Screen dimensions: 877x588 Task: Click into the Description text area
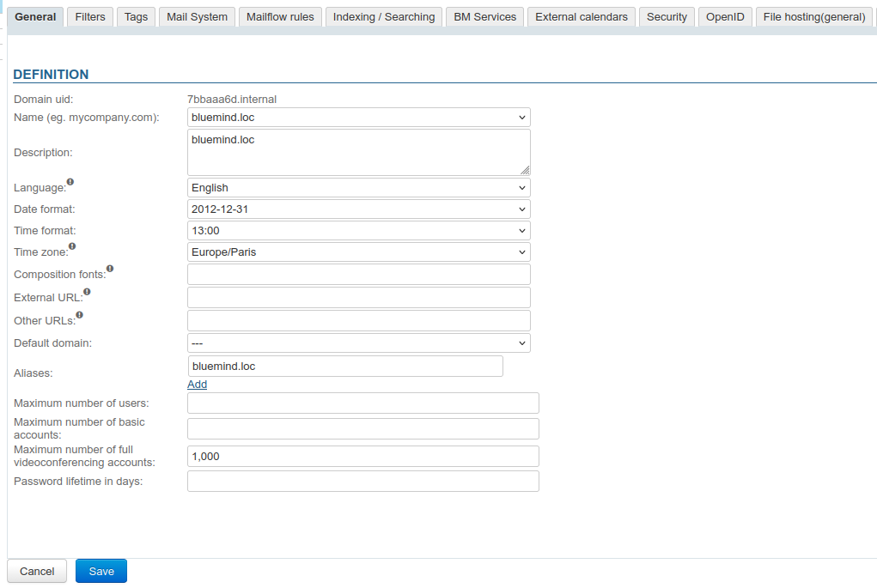tap(358, 153)
